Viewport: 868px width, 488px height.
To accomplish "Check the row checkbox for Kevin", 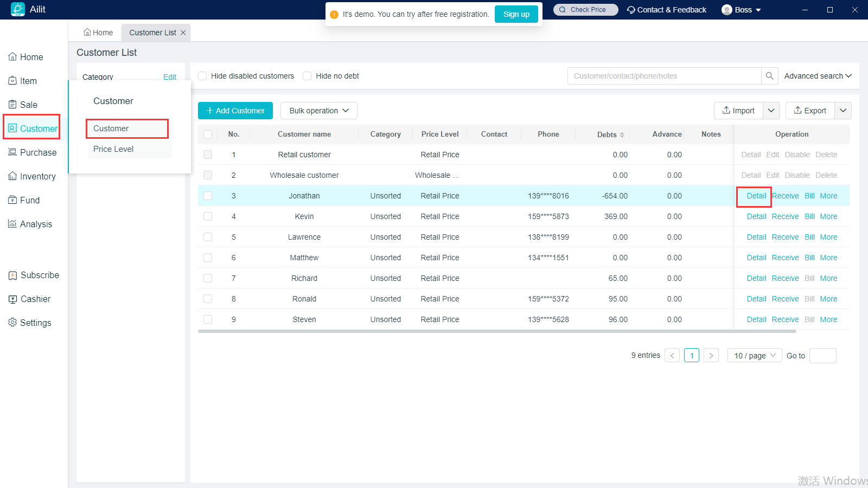I will (x=208, y=216).
